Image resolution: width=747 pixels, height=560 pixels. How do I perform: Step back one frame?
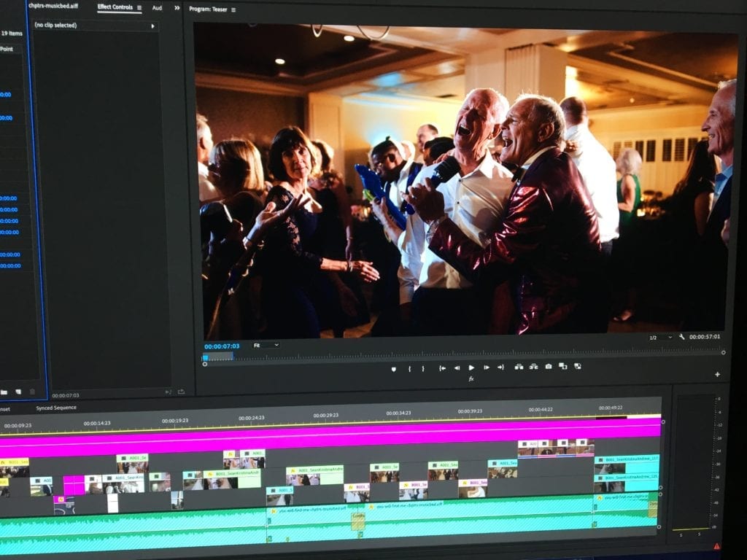pos(457,367)
